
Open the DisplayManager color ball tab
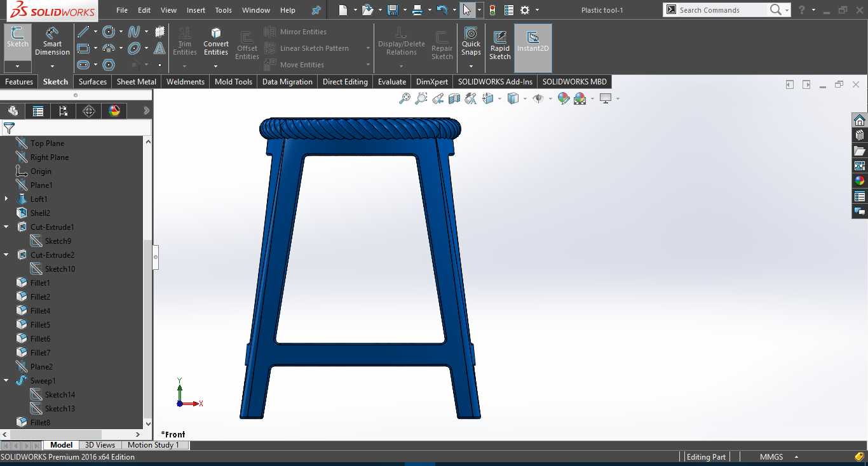114,111
